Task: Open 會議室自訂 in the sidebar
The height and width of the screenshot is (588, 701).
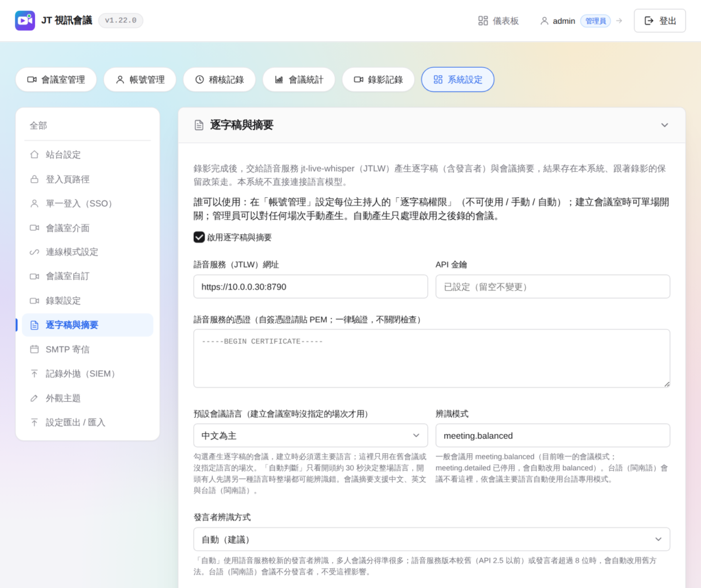Action: coord(87,277)
